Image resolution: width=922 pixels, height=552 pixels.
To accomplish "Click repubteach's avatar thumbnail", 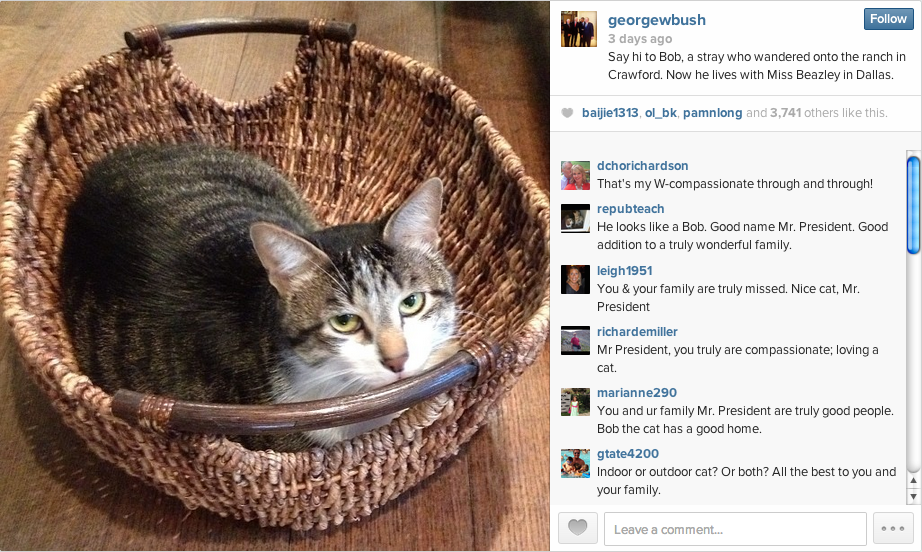I will [x=575, y=218].
